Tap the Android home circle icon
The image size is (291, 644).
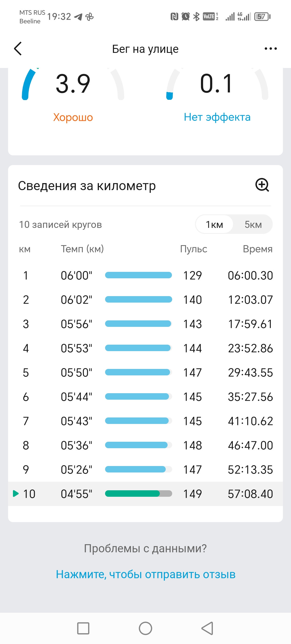pyautogui.click(x=145, y=628)
